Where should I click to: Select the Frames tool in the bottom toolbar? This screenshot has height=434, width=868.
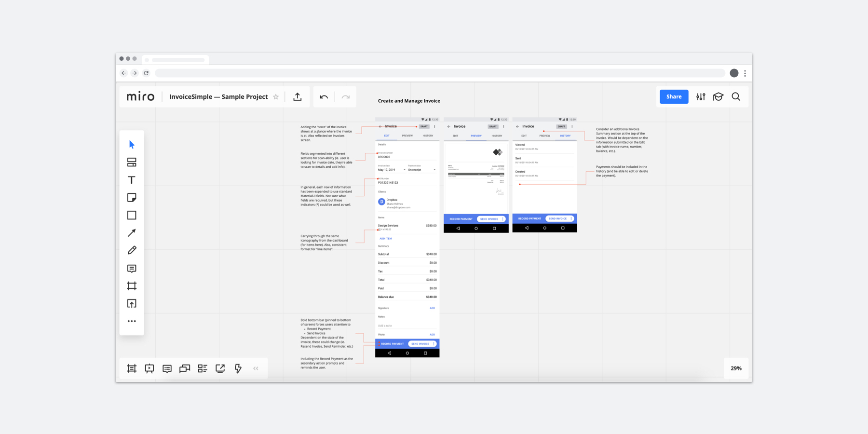[x=132, y=368]
